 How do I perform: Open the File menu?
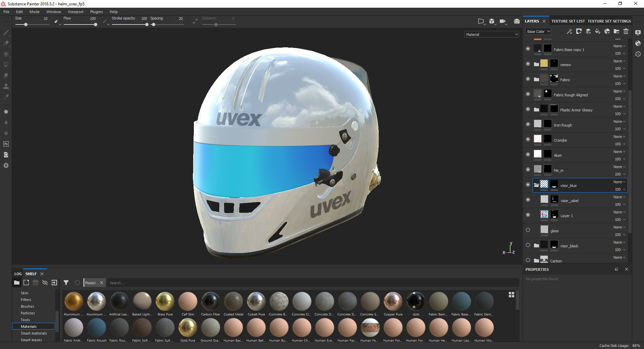pyautogui.click(x=6, y=12)
